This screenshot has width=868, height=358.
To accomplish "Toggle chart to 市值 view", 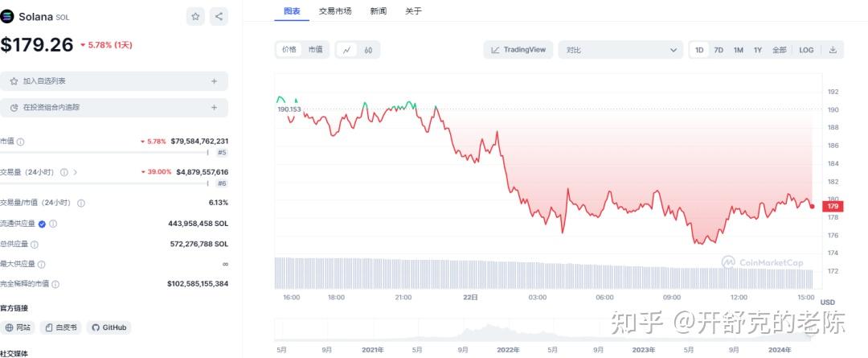I will coord(316,49).
